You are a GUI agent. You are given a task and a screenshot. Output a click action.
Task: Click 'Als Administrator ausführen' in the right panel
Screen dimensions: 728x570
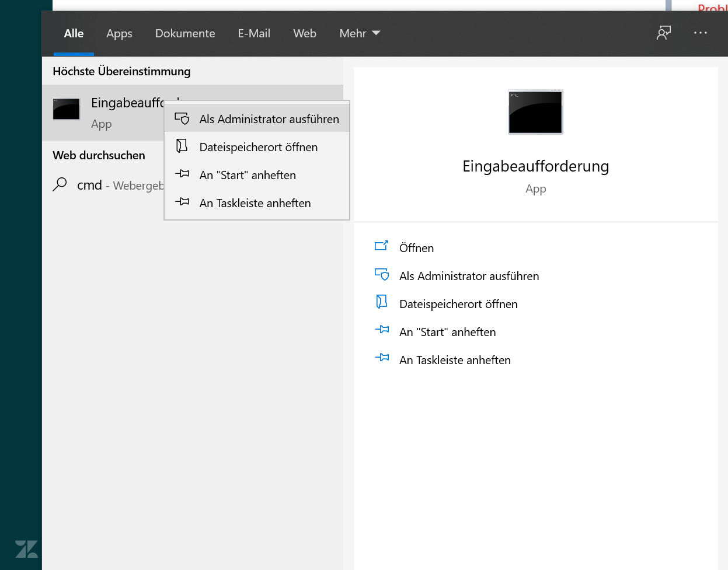[x=469, y=275]
